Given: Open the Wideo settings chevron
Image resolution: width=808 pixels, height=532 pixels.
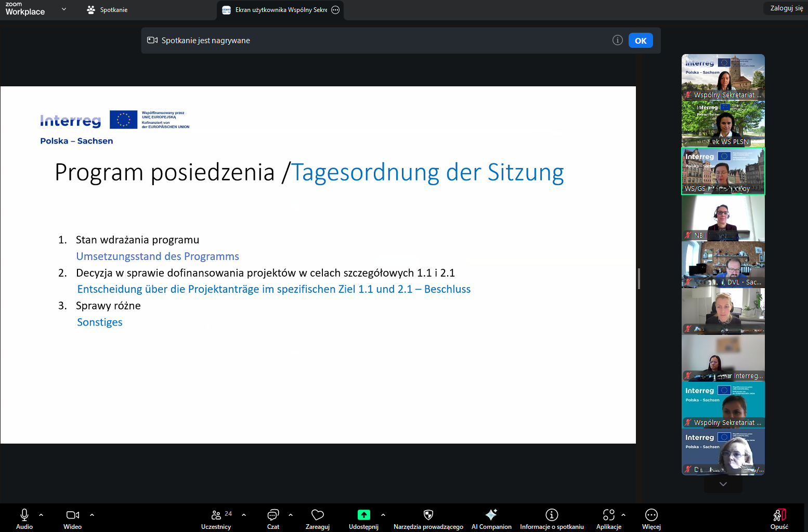Looking at the screenshot, I should pos(92,514).
